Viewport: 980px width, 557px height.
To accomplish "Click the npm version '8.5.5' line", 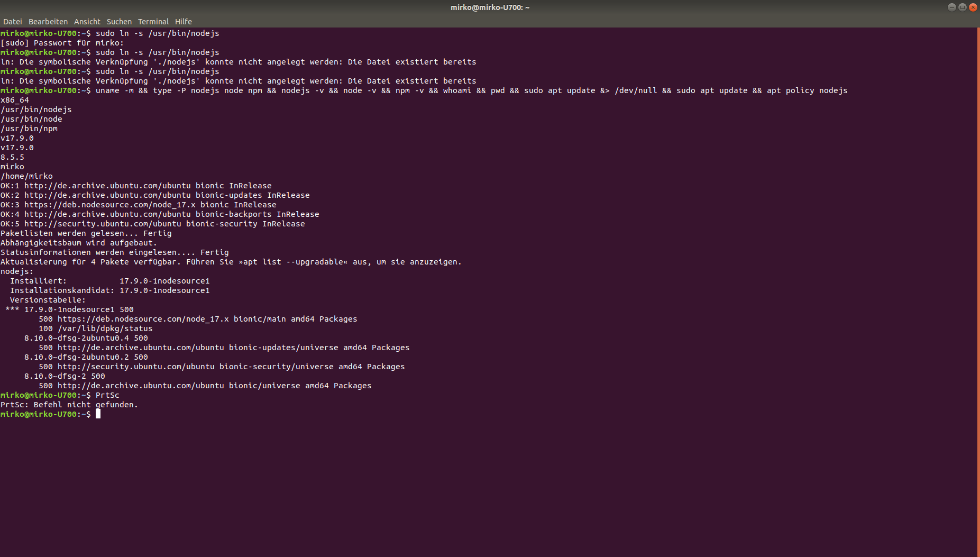I will click(x=12, y=157).
